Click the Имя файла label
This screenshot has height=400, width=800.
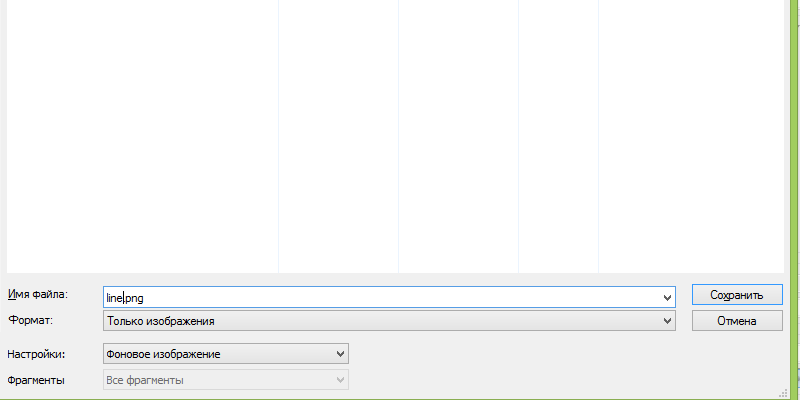click(37, 294)
